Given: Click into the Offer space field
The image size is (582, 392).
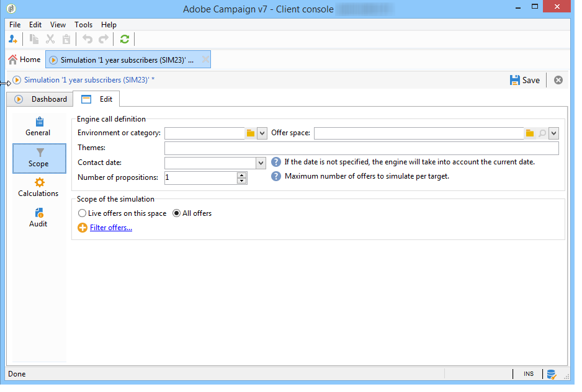Looking at the screenshot, I should click(x=419, y=133).
